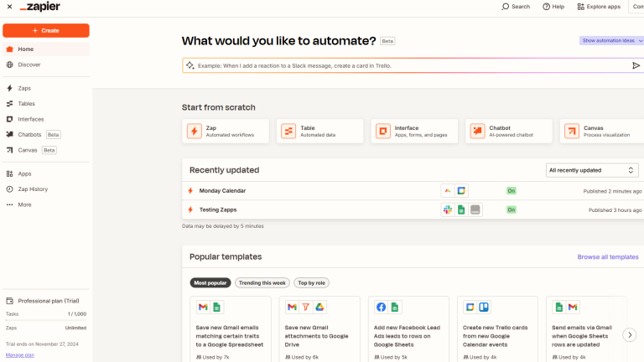This screenshot has height=362, width=644.
Task: Open Home in the sidebar
Action: coord(46,49)
